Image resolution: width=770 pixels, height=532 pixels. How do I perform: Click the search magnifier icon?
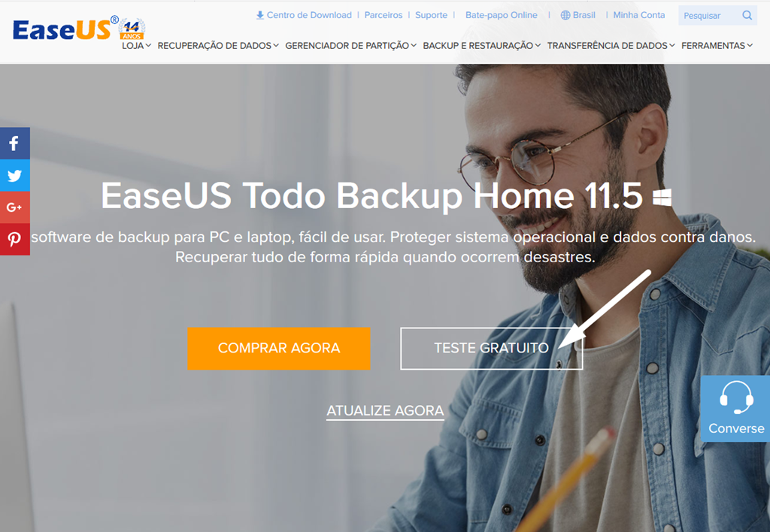(747, 15)
